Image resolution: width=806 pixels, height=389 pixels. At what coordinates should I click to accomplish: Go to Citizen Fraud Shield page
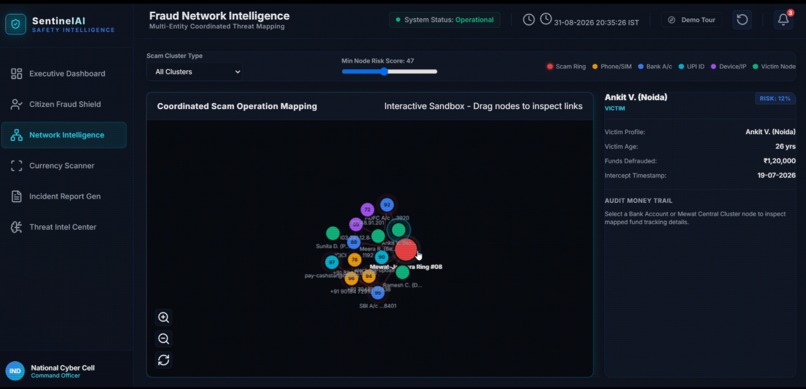click(64, 104)
